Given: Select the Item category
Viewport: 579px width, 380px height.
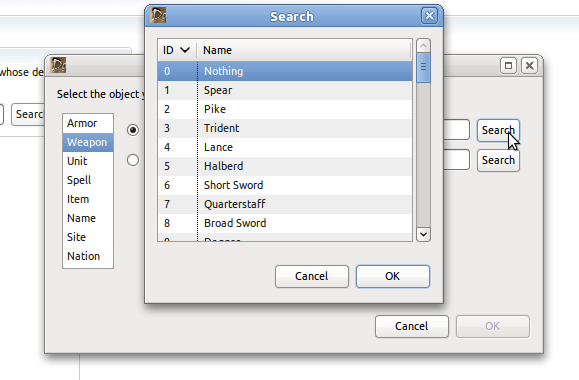Looking at the screenshot, I should click(x=88, y=199).
